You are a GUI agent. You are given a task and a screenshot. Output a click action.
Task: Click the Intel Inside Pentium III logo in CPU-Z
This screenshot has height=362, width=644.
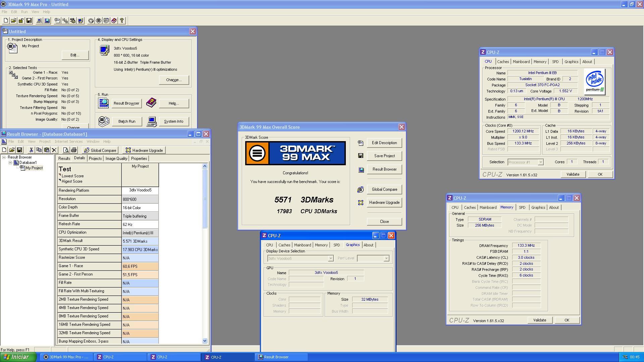[x=595, y=82]
